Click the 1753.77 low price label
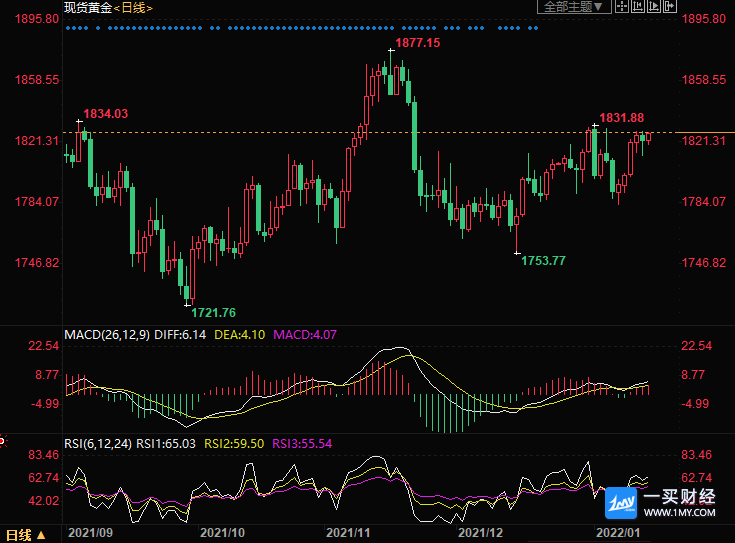 [543, 261]
